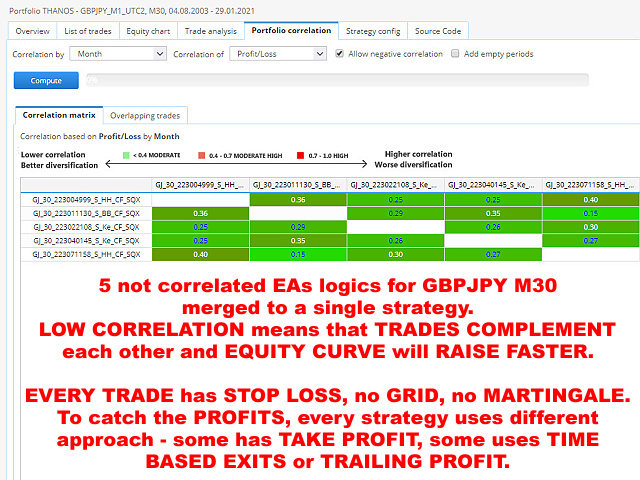
Task: Select the Correlation matrix tab
Action: click(x=59, y=115)
